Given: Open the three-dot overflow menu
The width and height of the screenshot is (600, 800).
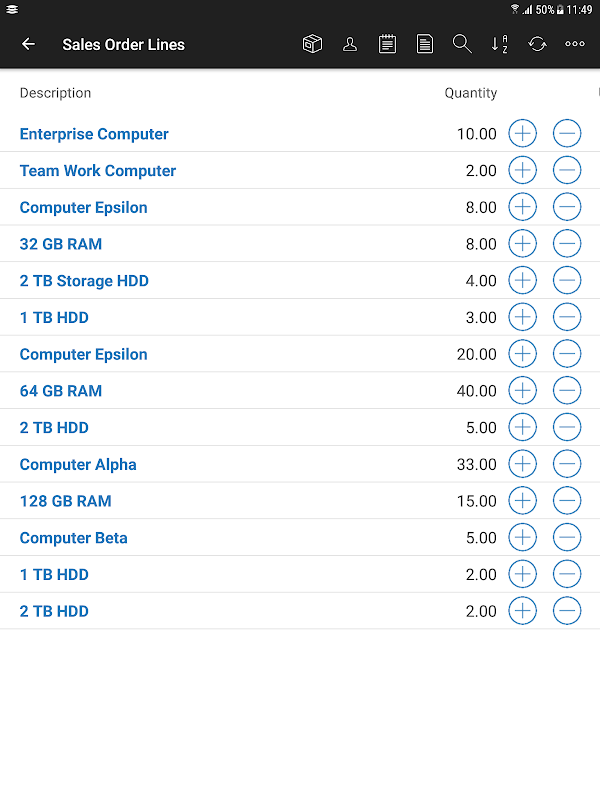Looking at the screenshot, I should tap(575, 44).
